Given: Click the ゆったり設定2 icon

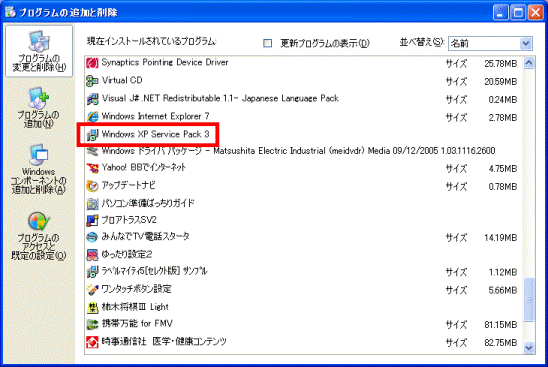Looking at the screenshot, I should (92, 255).
